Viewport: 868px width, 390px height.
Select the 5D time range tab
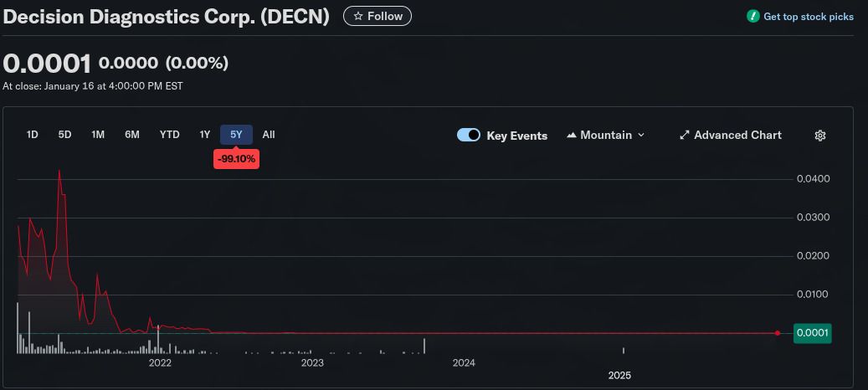coord(65,135)
